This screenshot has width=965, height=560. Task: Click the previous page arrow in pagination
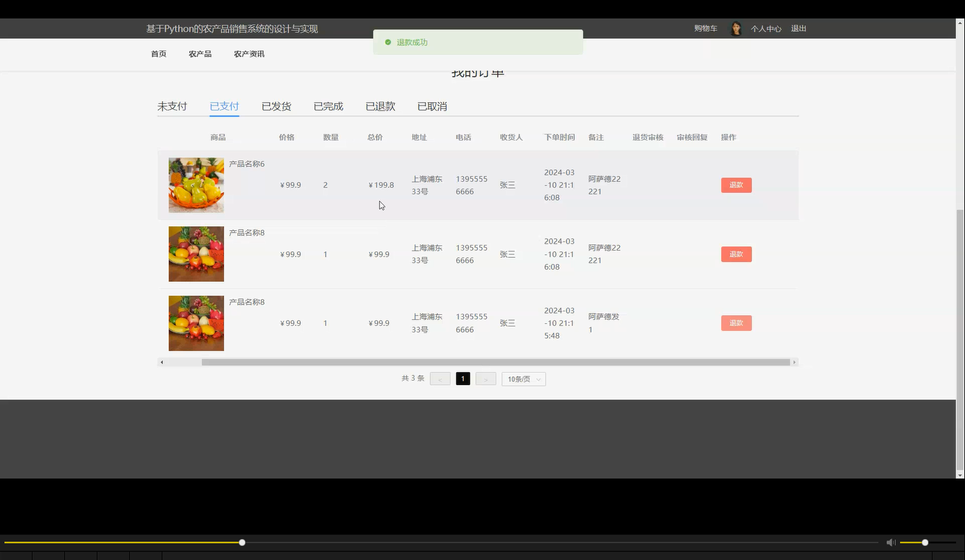440,378
